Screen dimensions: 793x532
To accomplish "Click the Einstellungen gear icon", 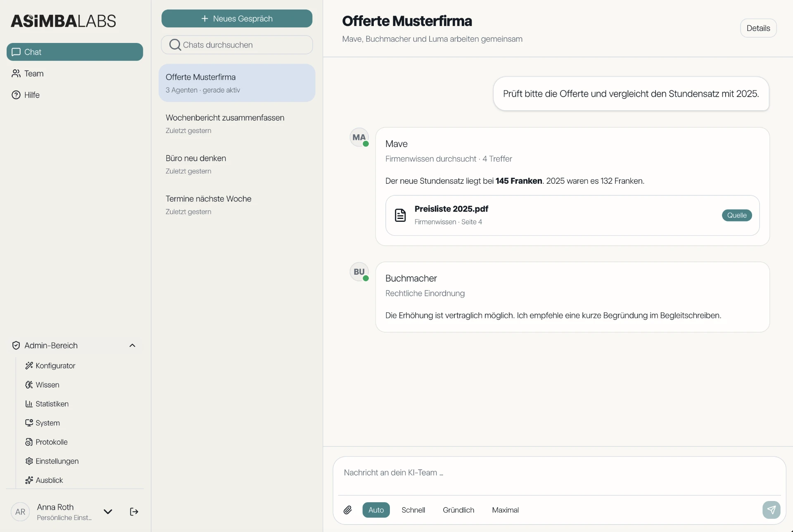I will click(x=29, y=461).
